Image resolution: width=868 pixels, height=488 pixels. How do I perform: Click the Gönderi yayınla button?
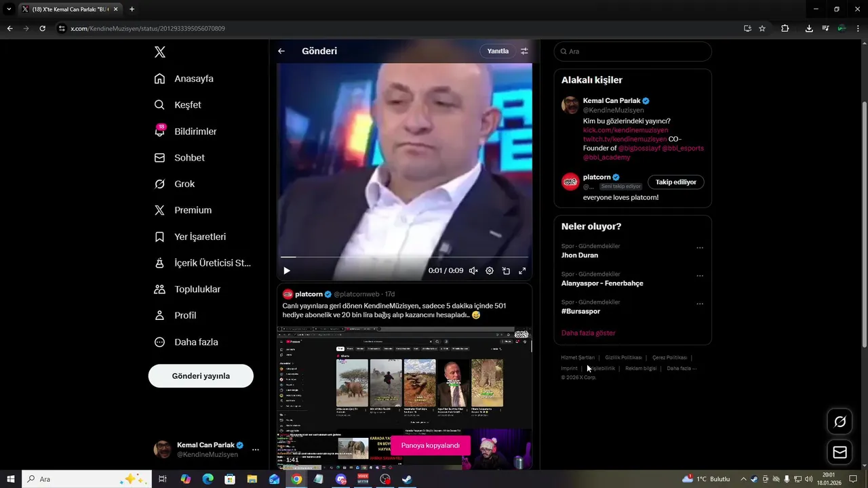pos(201,375)
